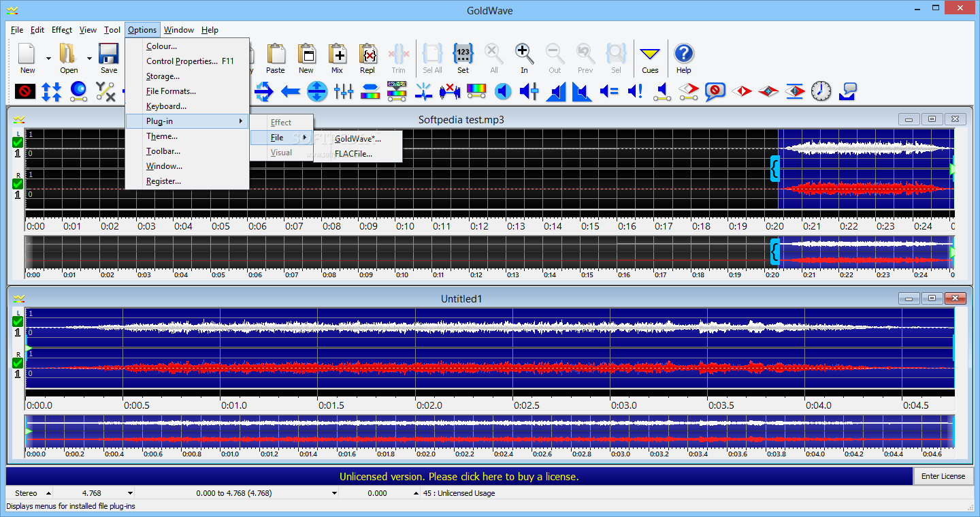Toggle the R channel checkbox in Softpedia test.mp3
The width and height of the screenshot is (980, 517).
[x=18, y=184]
